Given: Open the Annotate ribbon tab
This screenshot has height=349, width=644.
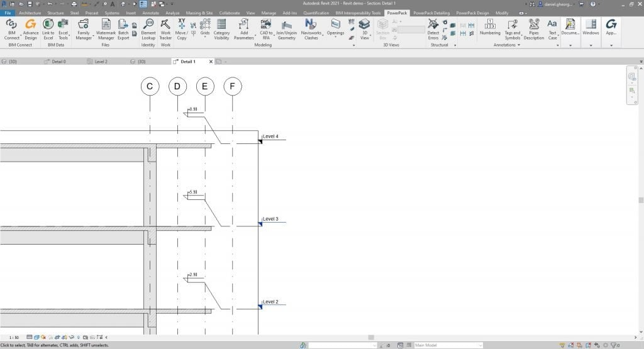Looking at the screenshot, I should (x=150, y=13).
